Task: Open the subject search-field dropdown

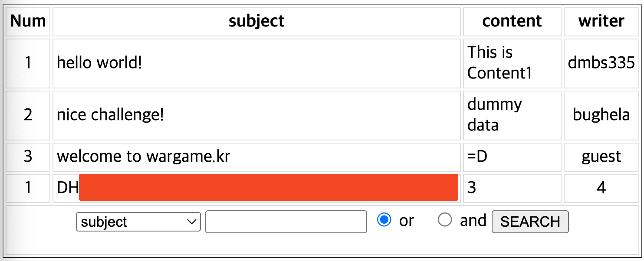Action: pos(138,222)
